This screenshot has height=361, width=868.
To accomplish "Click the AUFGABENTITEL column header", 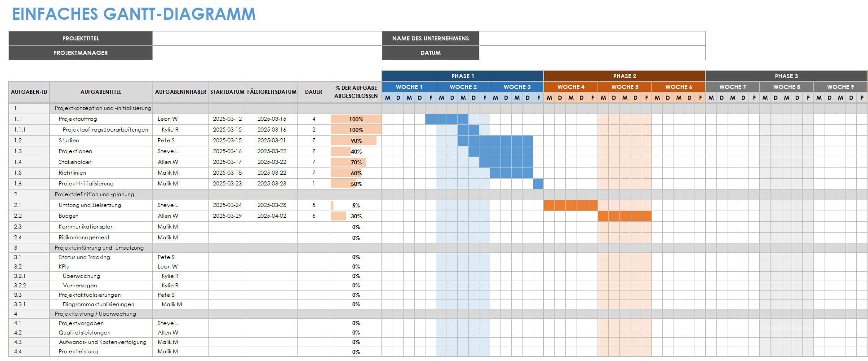I will pos(101,92).
